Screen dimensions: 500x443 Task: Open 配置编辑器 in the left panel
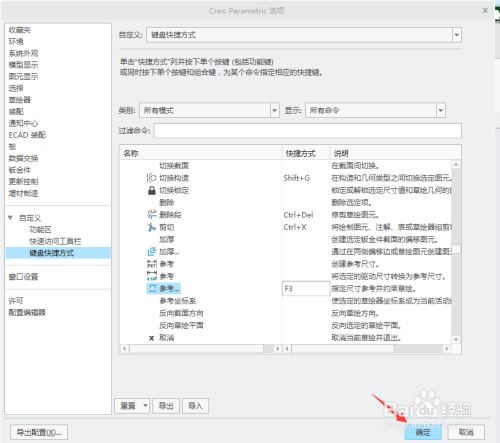coord(27,312)
